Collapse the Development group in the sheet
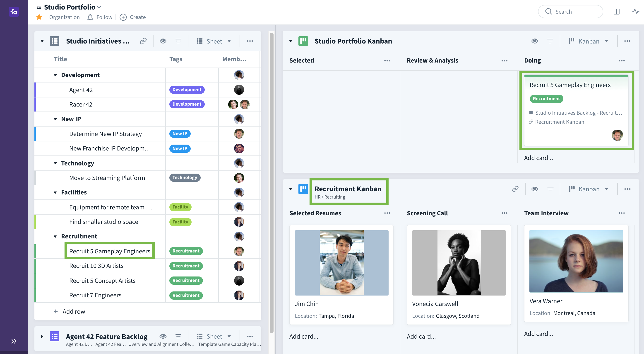The image size is (644, 354). 55,75
